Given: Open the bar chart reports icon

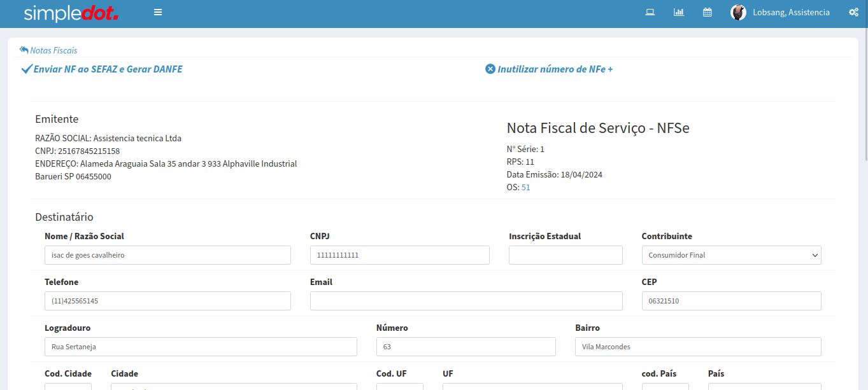Looking at the screenshot, I should point(679,12).
